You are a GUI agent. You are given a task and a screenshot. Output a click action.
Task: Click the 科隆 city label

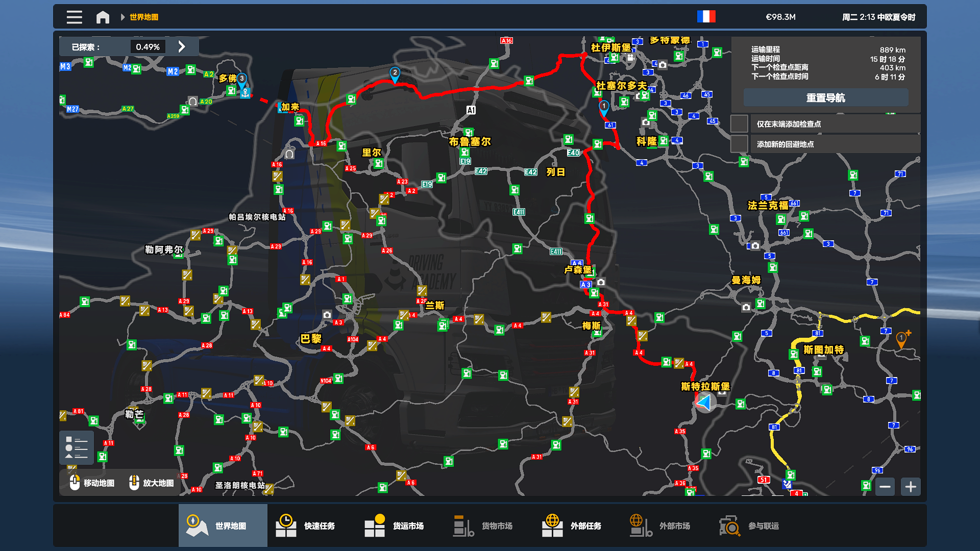pyautogui.click(x=647, y=141)
